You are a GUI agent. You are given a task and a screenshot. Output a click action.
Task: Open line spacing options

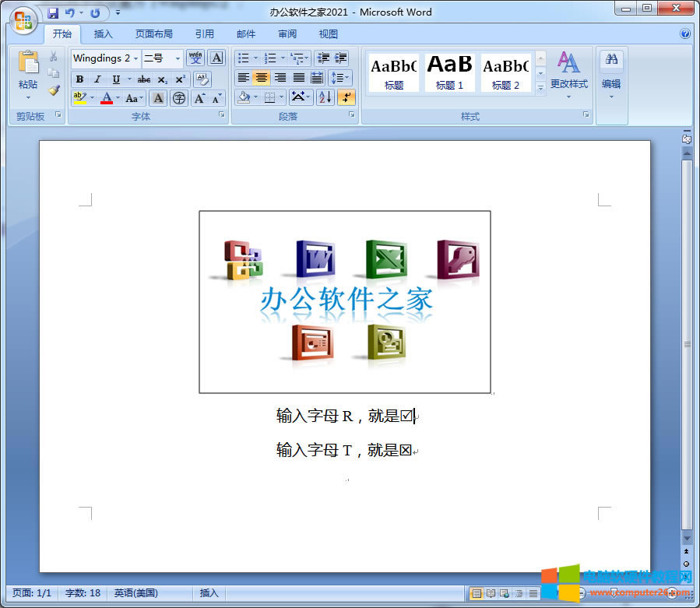coord(339,78)
